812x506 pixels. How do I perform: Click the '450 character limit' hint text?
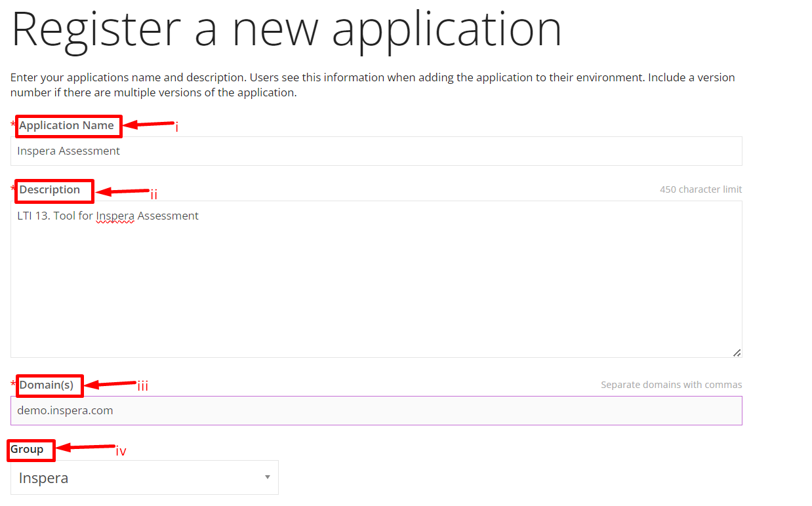click(x=700, y=189)
